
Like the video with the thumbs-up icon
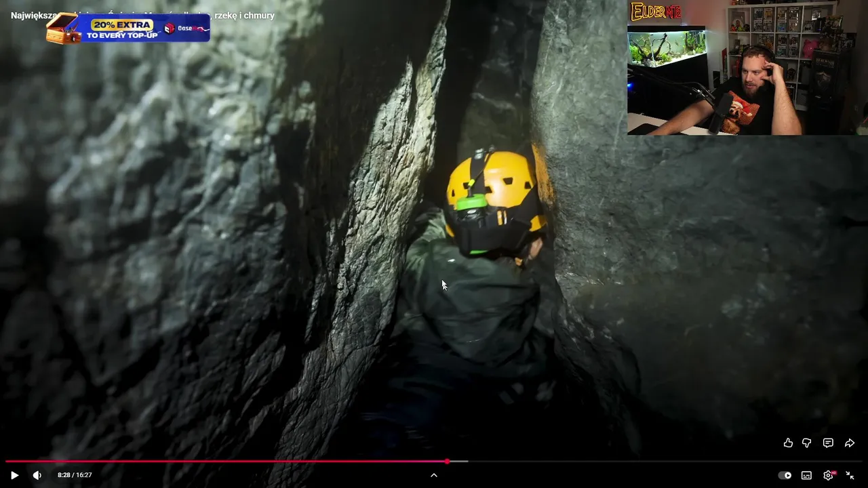[788, 443]
